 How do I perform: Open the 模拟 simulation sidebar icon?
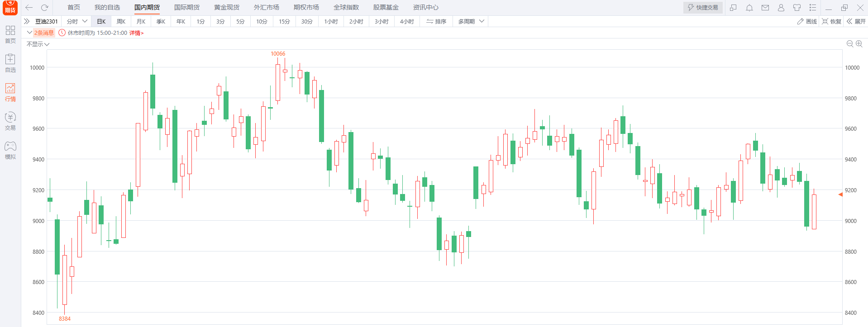[x=10, y=150]
